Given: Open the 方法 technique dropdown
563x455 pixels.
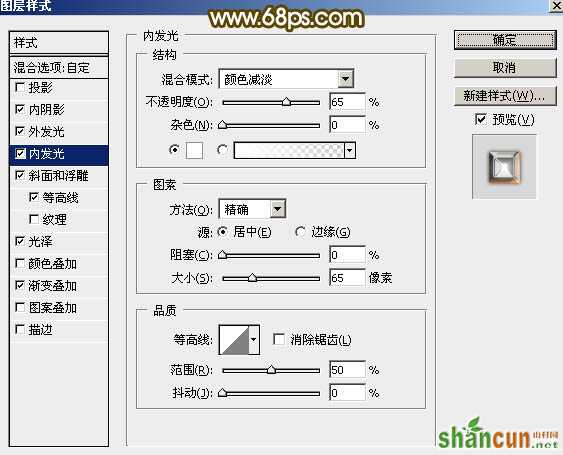Looking at the screenshot, I should point(252,209).
